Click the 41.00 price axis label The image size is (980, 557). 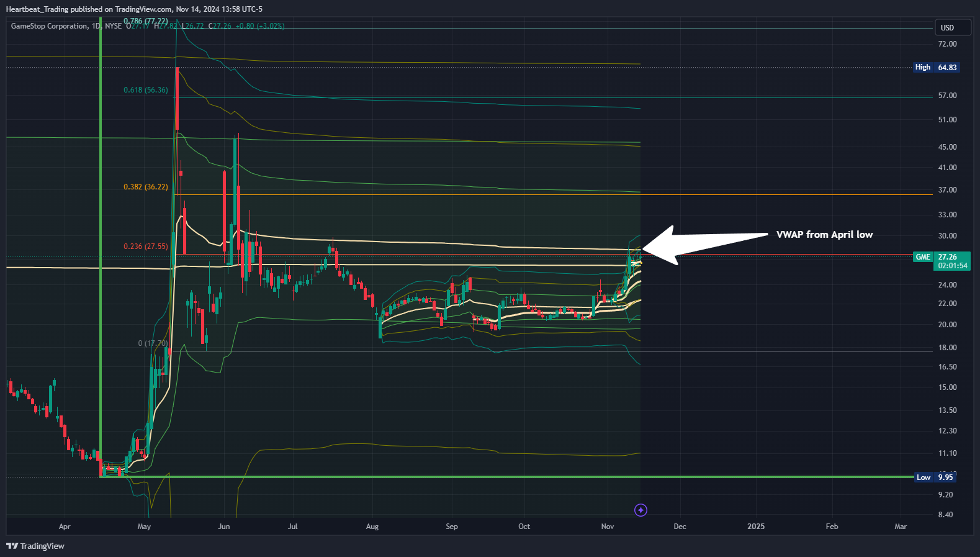[948, 168]
